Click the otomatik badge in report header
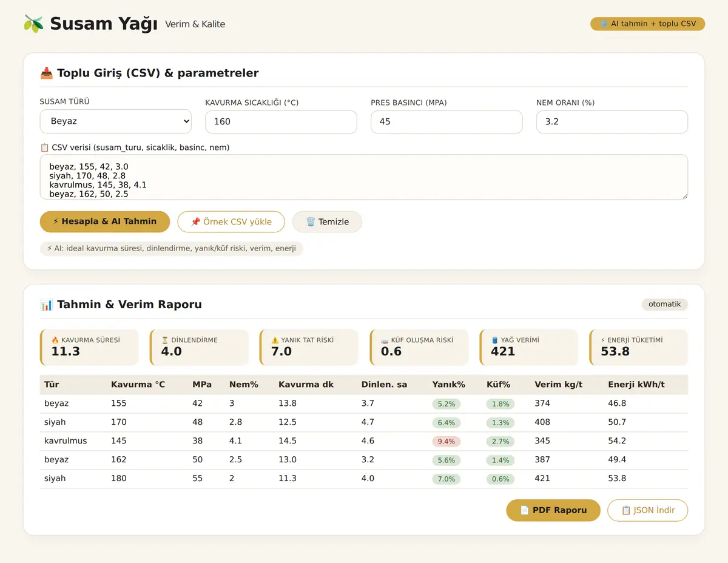The image size is (728, 563). click(x=665, y=304)
